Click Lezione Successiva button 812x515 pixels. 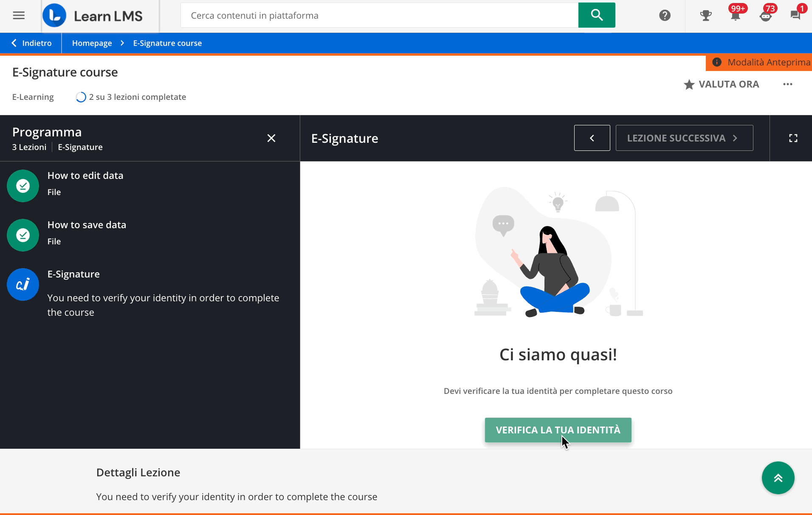tap(684, 138)
